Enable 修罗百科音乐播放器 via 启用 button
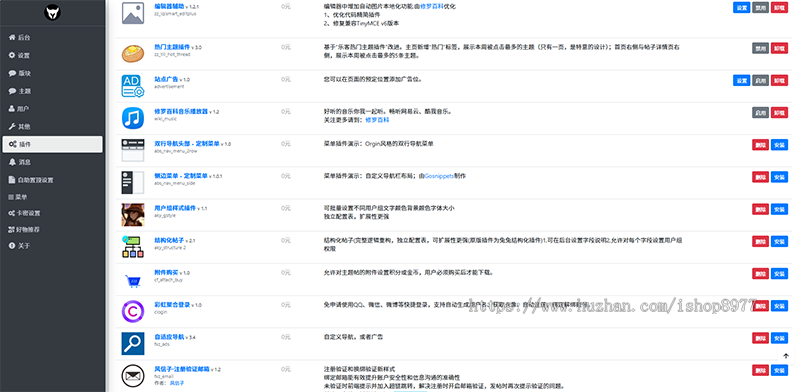This screenshot has width=800, height=392. point(760,112)
